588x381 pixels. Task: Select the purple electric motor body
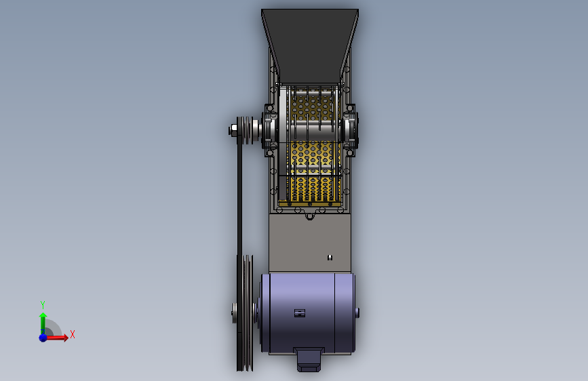click(x=307, y=313)
